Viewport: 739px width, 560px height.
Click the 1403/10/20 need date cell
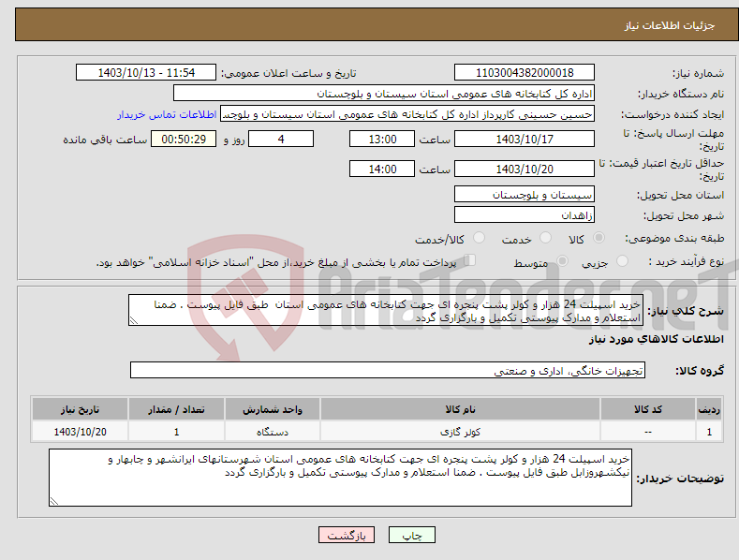[x=81, y=432]
